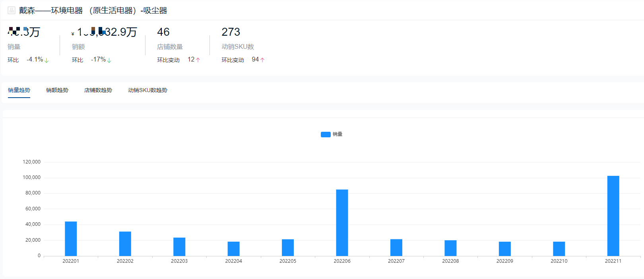Toggle the 销量 legend color swatch
Screen dimensions: 644x279
point(326,134)
